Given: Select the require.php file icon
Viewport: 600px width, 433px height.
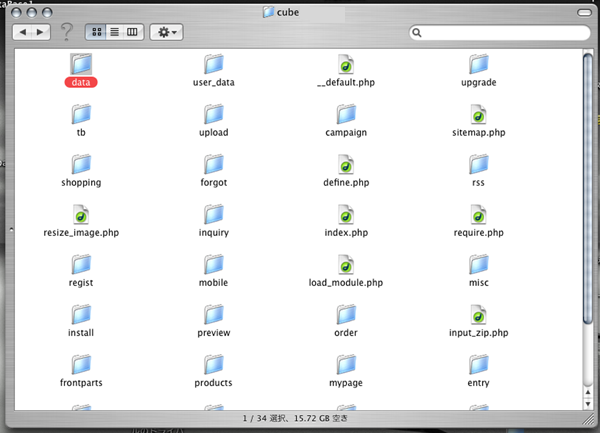Looking at the screenshot, I should (478, 215).
